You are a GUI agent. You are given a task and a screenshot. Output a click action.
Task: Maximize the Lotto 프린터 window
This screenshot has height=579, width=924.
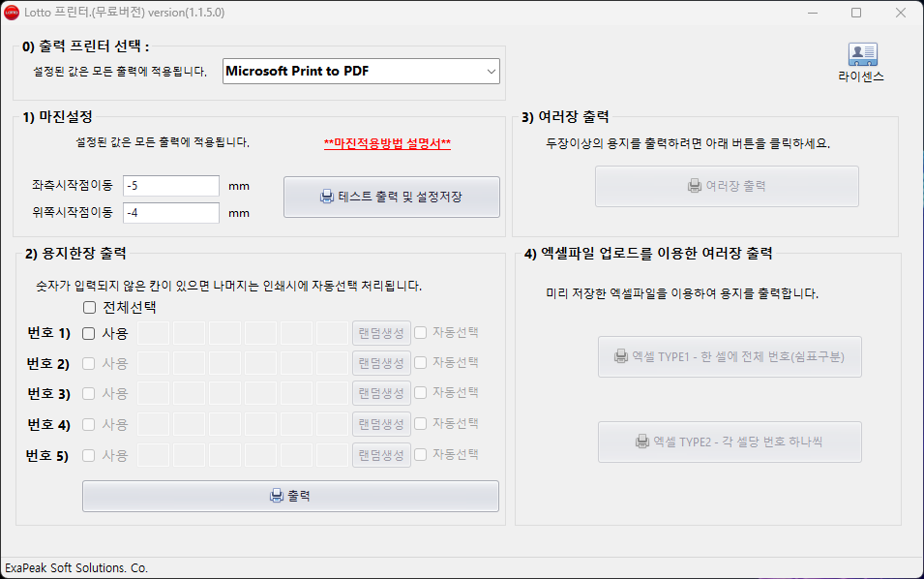(856, 13)
